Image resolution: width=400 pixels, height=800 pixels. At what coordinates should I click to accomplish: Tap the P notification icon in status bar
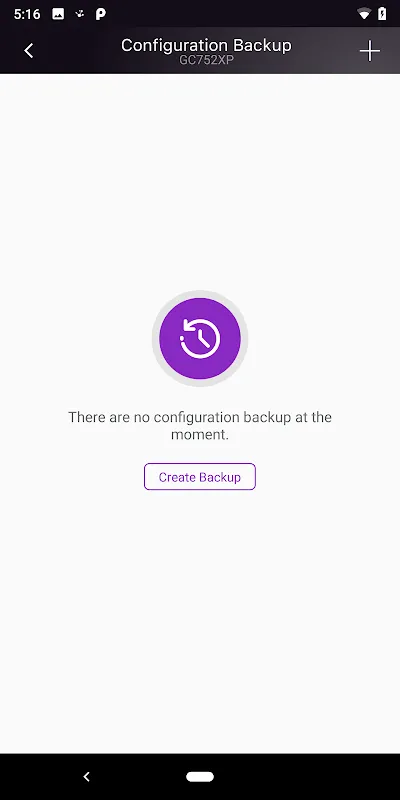(101, 14)
